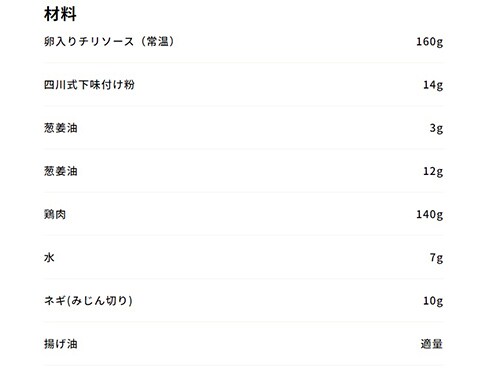Select the 葱姜油 entry with 12g
The image size is (490, 368).
pyautogui.click(x=61, y=171)
